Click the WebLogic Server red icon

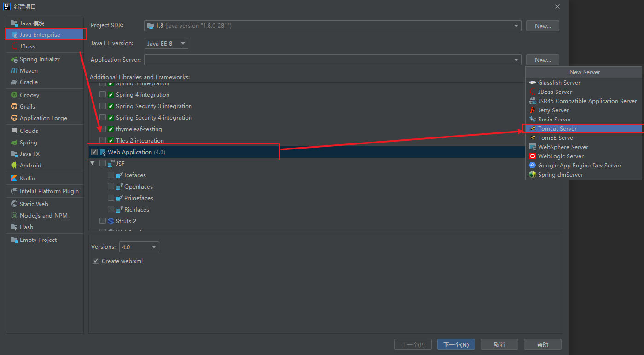(x=533, y=156)
